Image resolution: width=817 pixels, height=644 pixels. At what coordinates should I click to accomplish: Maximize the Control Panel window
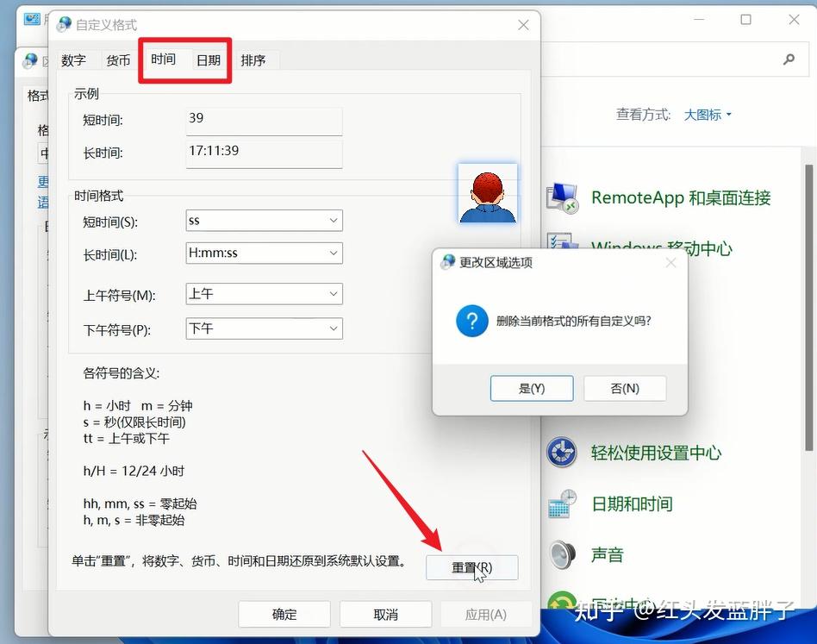point(745,20)
